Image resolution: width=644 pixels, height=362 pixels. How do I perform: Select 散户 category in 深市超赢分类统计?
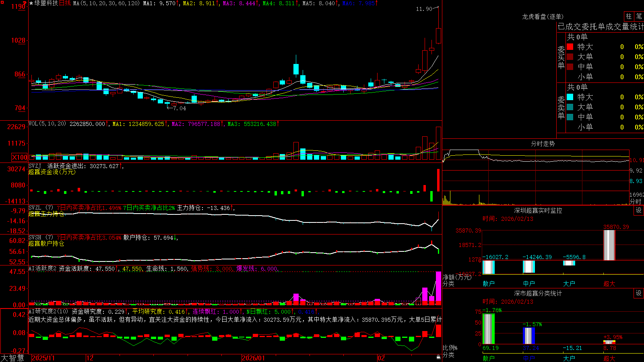coord(489,358)
